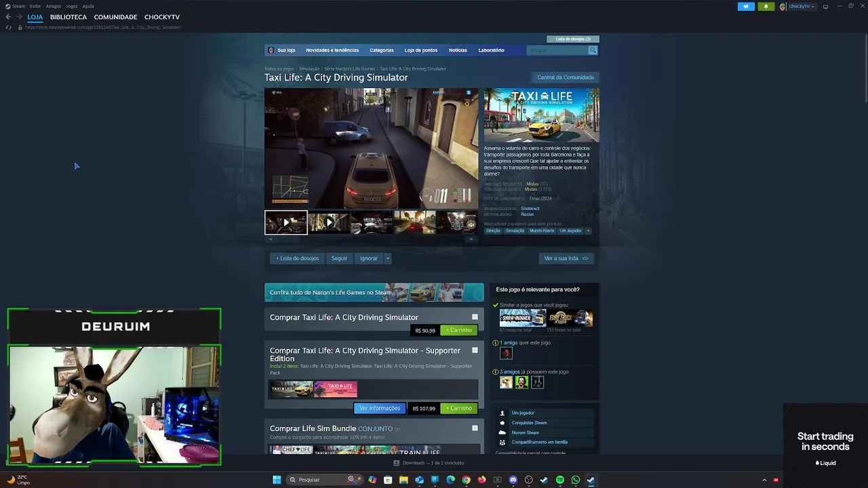Open the Ajuda menu
The image size is (868, 488).
pos(88,6)
